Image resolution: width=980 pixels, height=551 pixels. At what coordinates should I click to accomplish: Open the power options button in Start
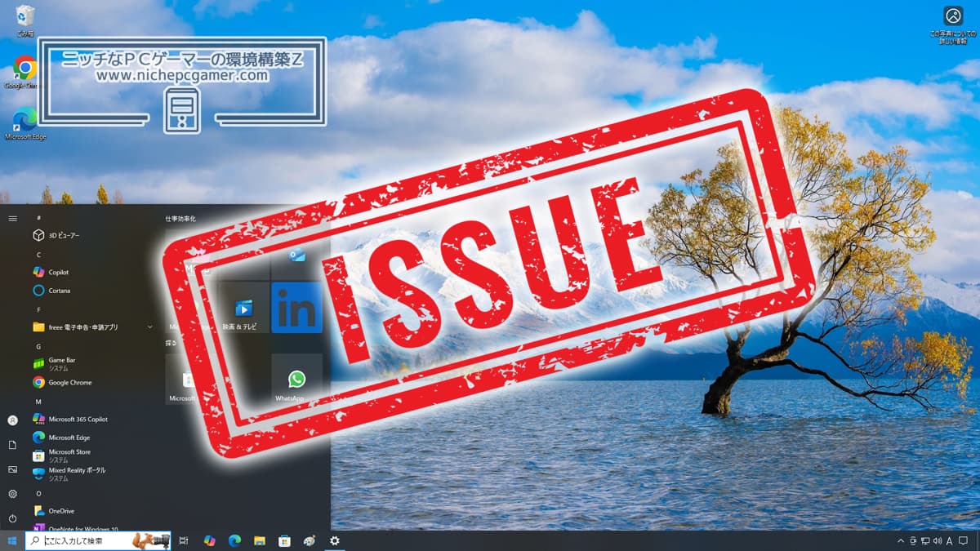point(12,518)
